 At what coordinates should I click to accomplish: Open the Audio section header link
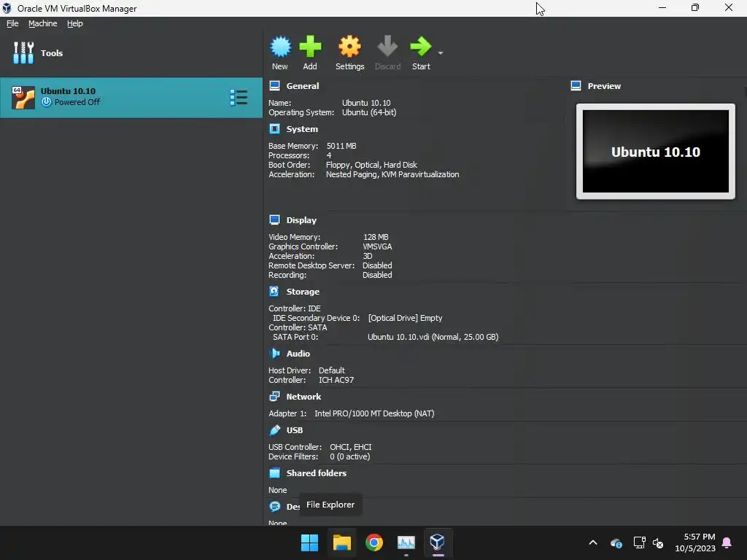pos(298,354)
